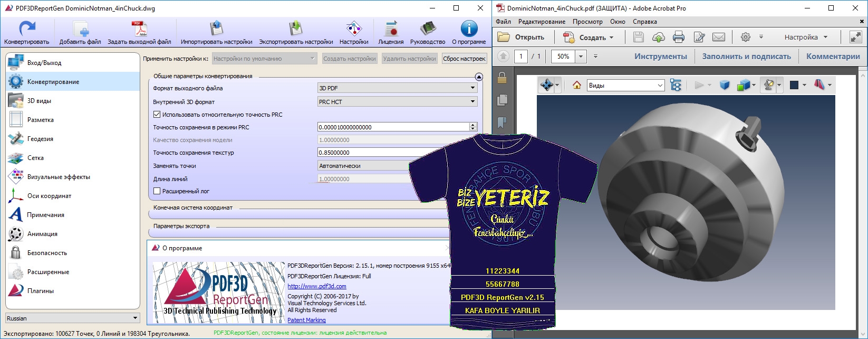Screen dimensions: 868x339
Task: Open Внутренний 3D формат dropdown
Action: (398, 102)
